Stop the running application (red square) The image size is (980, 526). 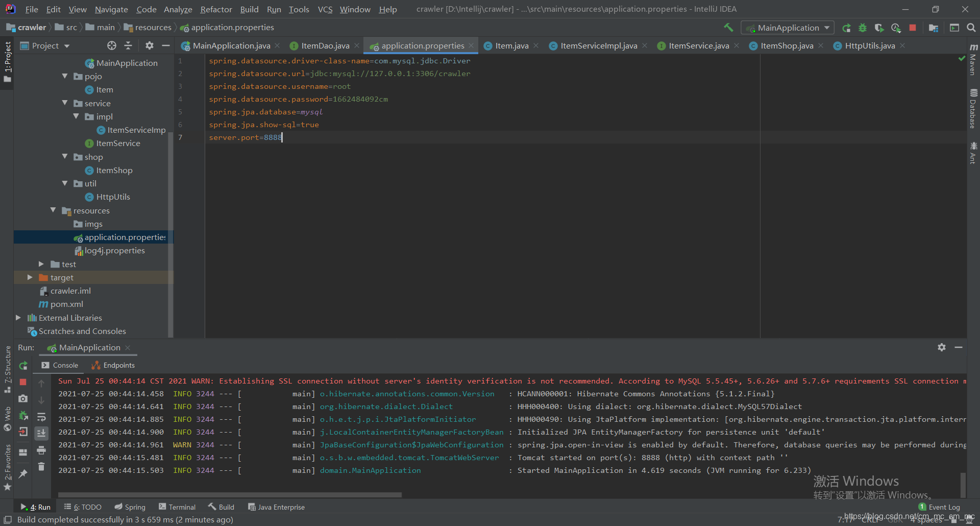(913, 28)
